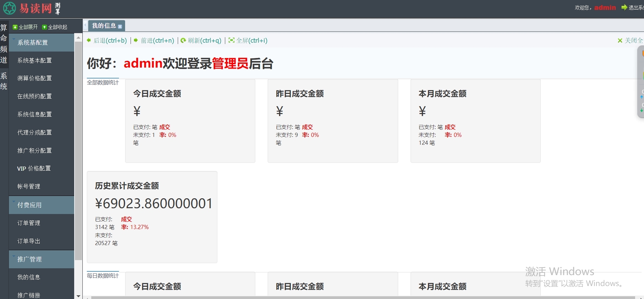The image size is (644, 299).
Task: Click 昨日成交金额 title in 每日数据统计
Action: click(x=300, y=286)
